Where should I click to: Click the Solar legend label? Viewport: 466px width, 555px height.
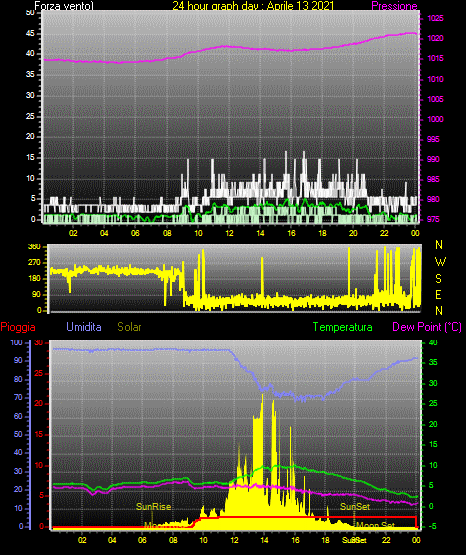point(129,327)
